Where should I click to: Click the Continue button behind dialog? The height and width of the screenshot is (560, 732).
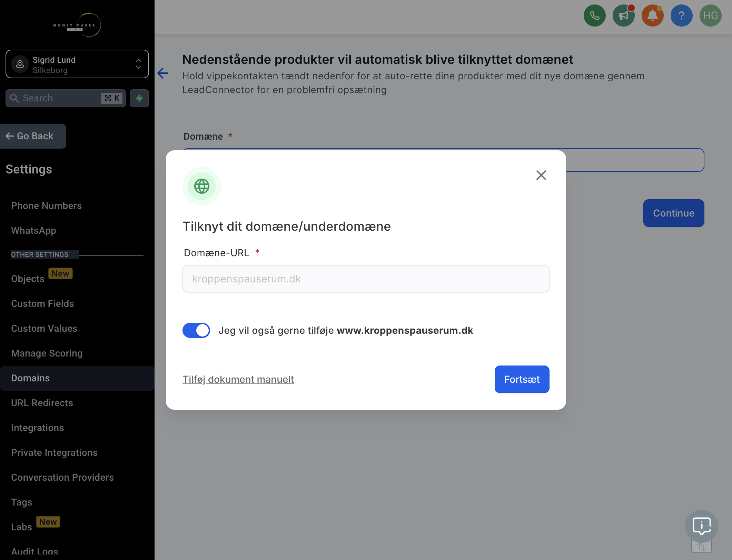pyautogui.click(x=673, y=213)
